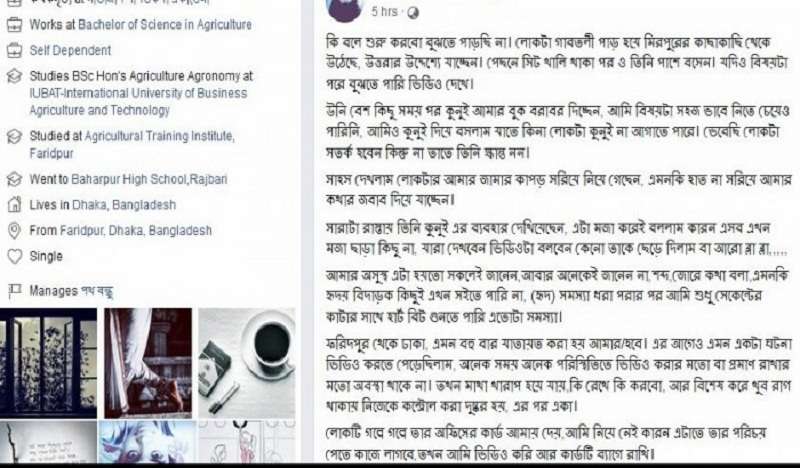The height and width of the screenshot is (468, 800).
Task: Click the flag icon beside Manages page
Action: click(15, 291)
